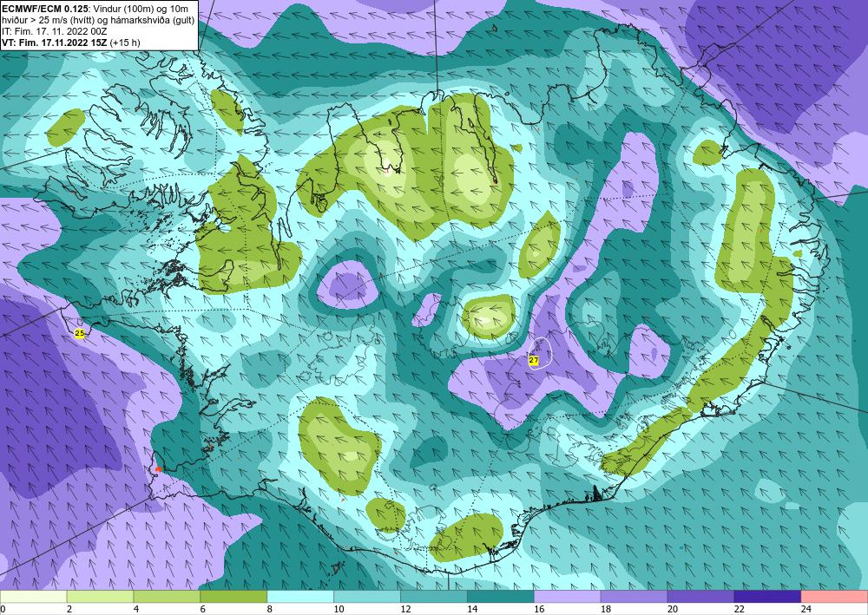
Task: Select the 8–10 m/s pale cyan legend swatch
Action: click(x=300, y=597)
